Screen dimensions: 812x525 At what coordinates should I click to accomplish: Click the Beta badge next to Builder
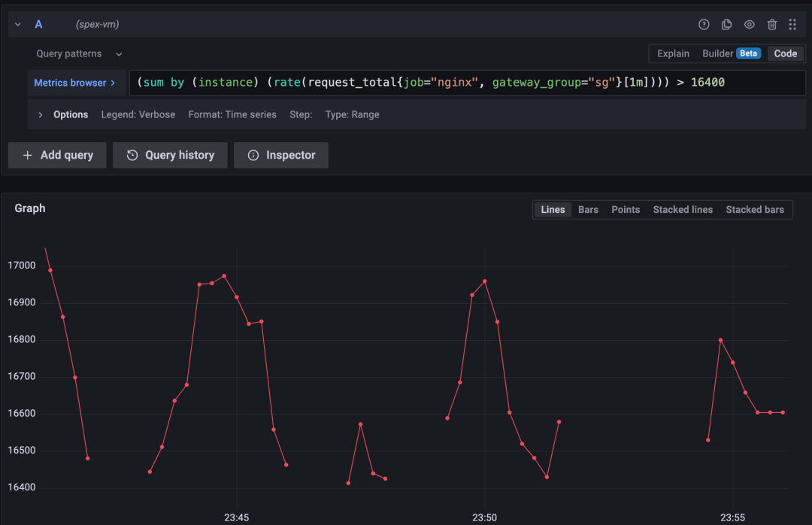(x=748, y=53)
